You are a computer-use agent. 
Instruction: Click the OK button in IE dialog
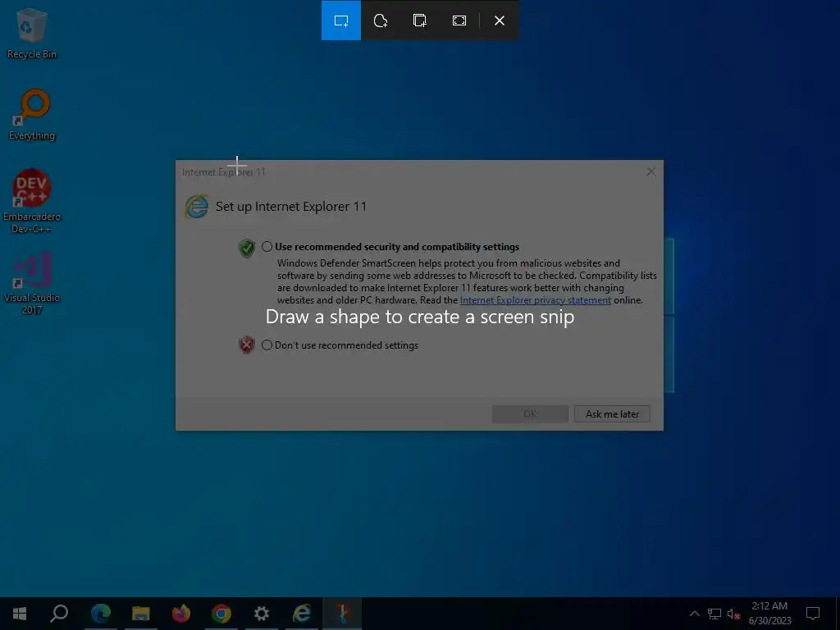click(530, 414)
